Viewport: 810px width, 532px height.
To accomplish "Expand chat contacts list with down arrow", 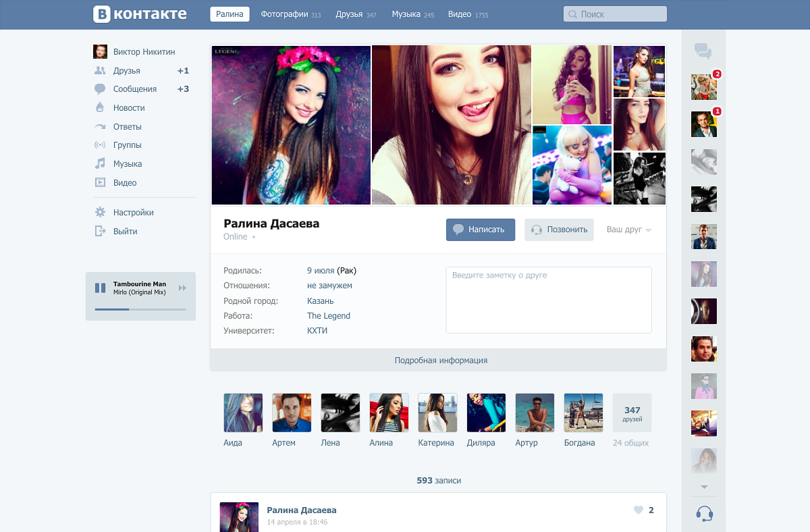I will tap(704, 487).
